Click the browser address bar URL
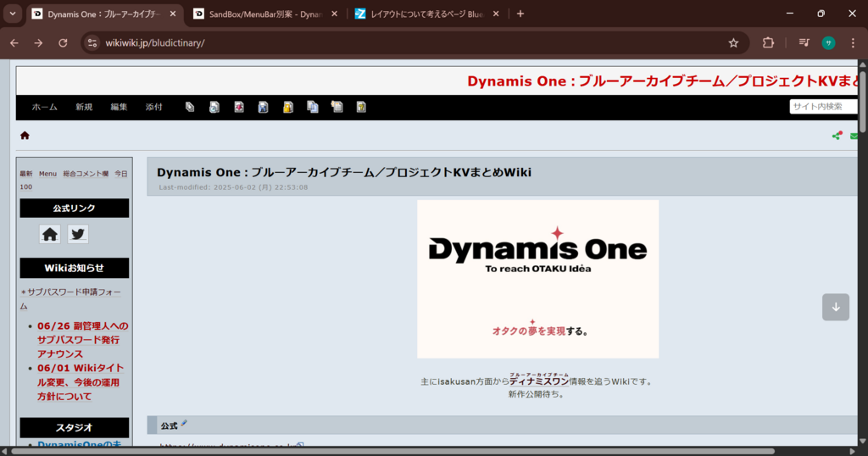The height and width of the screenshot is (456, 868). point(155,42)
